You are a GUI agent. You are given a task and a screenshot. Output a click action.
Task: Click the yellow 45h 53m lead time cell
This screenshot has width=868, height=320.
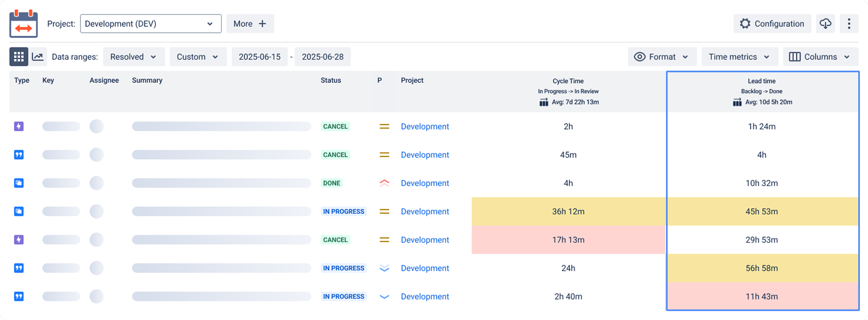tap(763, 212)
